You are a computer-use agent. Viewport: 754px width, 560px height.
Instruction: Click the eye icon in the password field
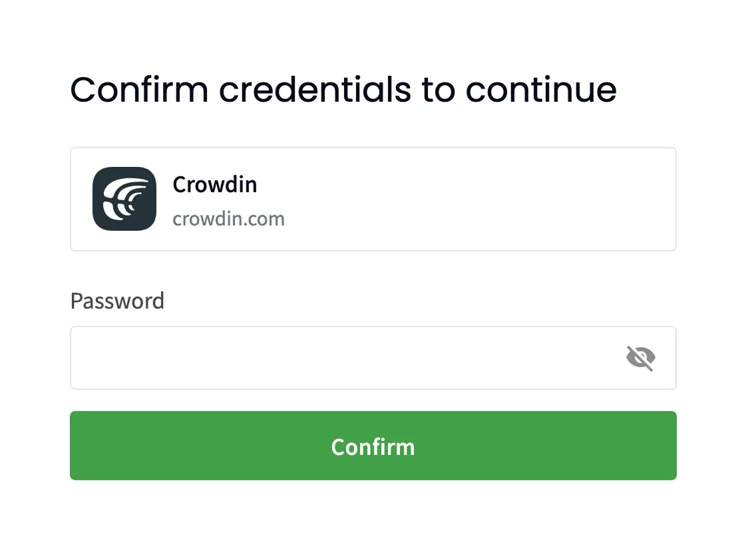[x=640, y=357]
